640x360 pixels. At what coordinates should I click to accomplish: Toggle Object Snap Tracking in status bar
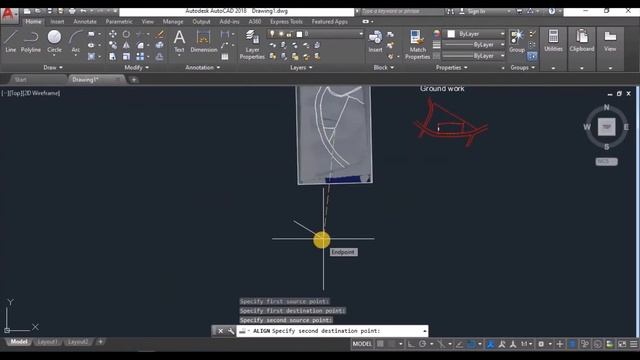459,344
